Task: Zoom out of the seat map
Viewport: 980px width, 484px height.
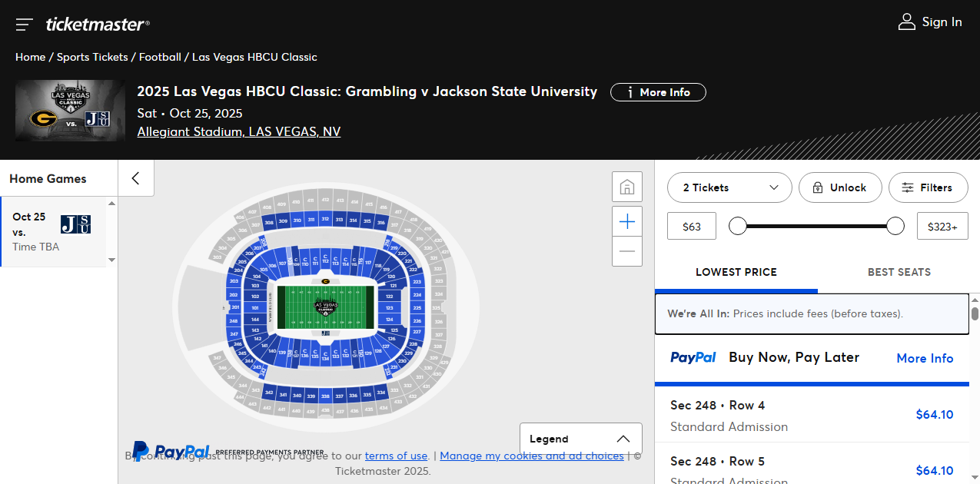Action: tap(626, 251)
